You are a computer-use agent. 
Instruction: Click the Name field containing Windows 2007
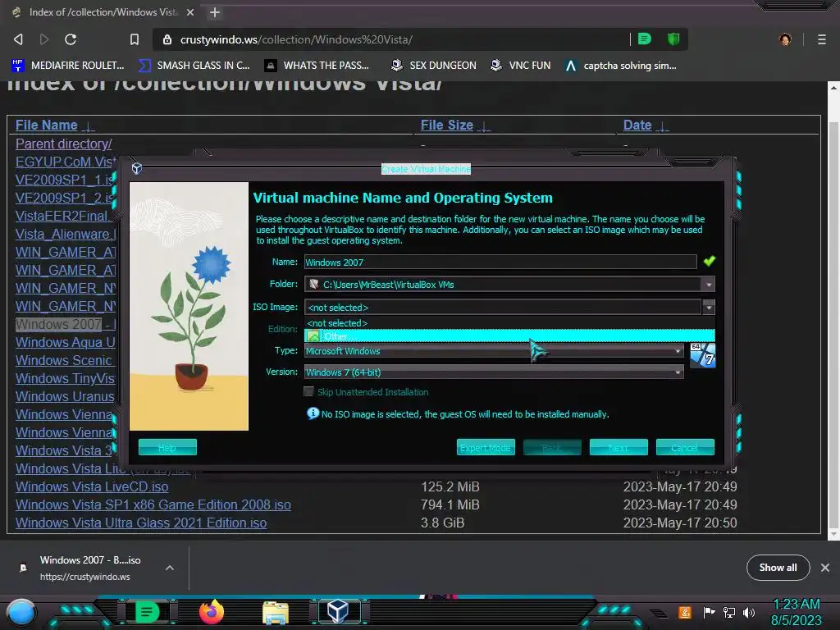[x=500, y=262]
